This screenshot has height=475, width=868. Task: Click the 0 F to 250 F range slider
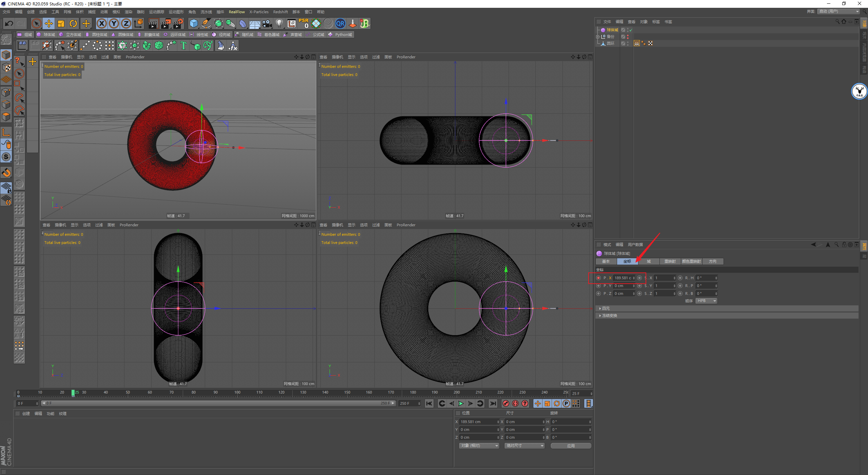pyautogui.click(x=218, y=403)
